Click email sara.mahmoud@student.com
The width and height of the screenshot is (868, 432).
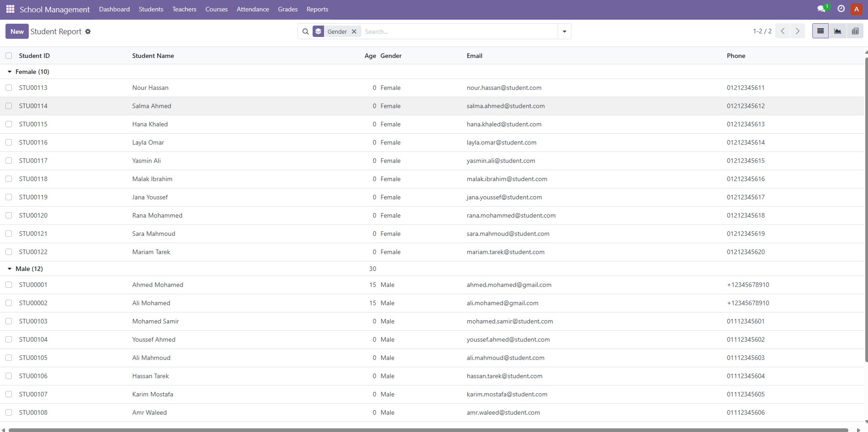click(x=508, y=234)
